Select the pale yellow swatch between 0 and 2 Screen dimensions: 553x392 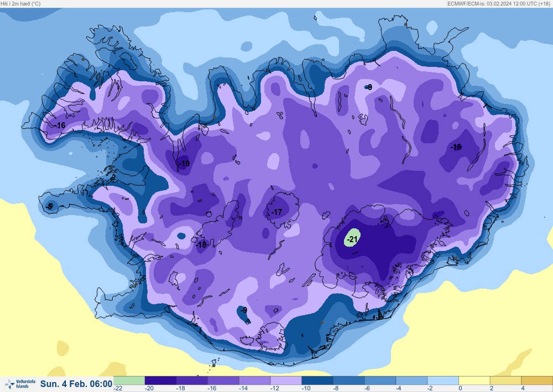474,380
